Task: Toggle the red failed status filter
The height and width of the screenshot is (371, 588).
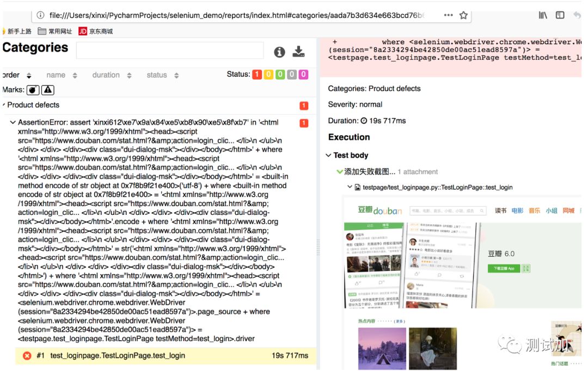Action: (x=256, y=75)
